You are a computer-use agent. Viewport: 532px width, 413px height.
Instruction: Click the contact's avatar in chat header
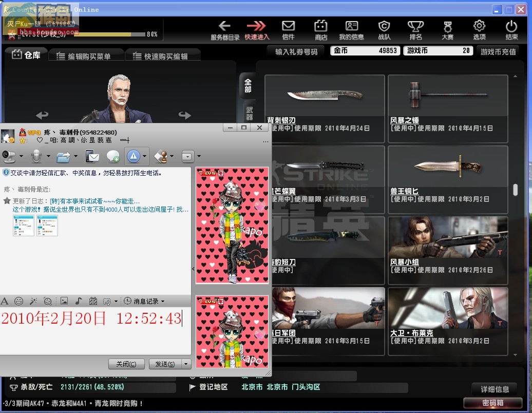(8, 136)
